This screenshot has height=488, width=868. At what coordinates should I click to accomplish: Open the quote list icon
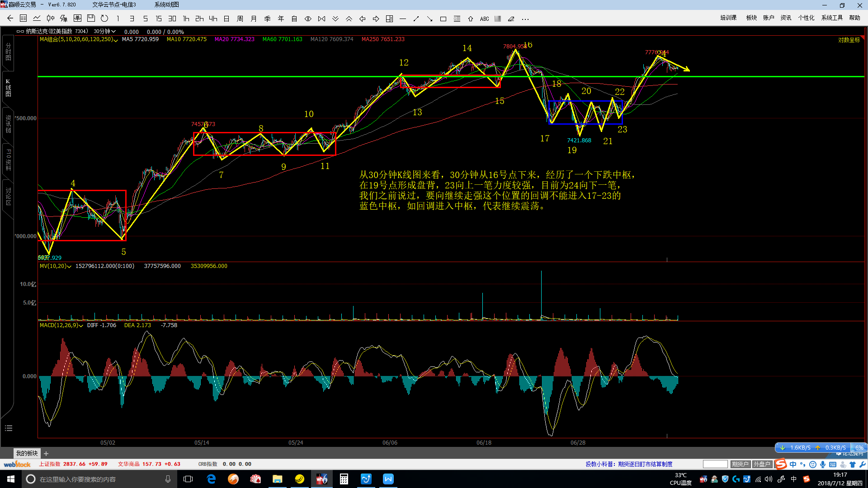pos(24,19)
